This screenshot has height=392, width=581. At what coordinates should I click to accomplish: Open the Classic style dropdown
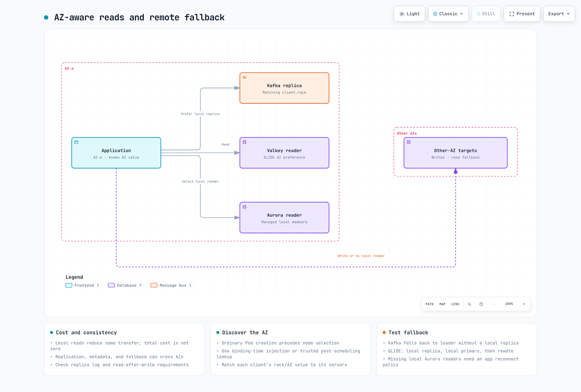[x=448, y=14]
